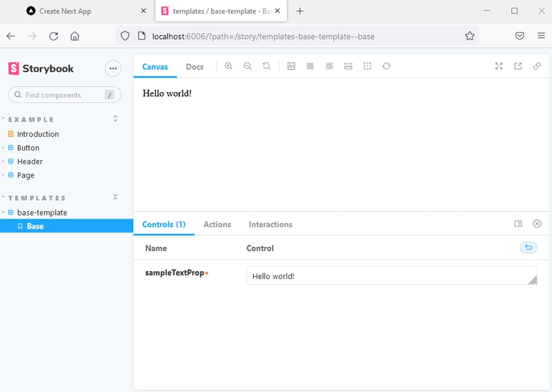Go to browser home page
This screenshot has width=552, height=392.
(75, 36)
